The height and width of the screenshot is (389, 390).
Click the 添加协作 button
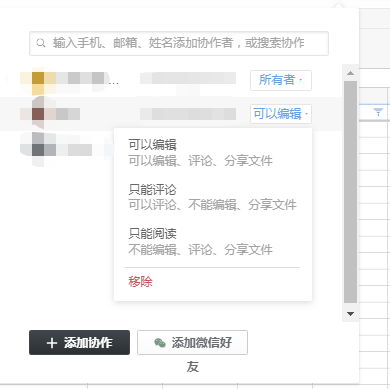[79, 343]
